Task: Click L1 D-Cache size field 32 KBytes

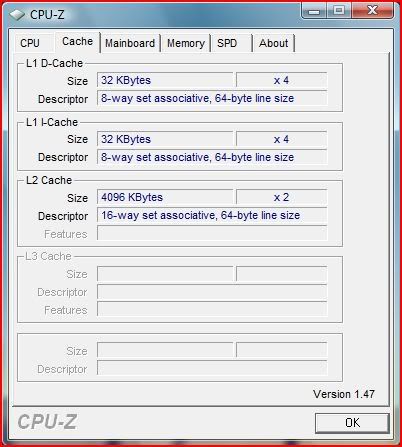Action: click(x=165, y=80)
